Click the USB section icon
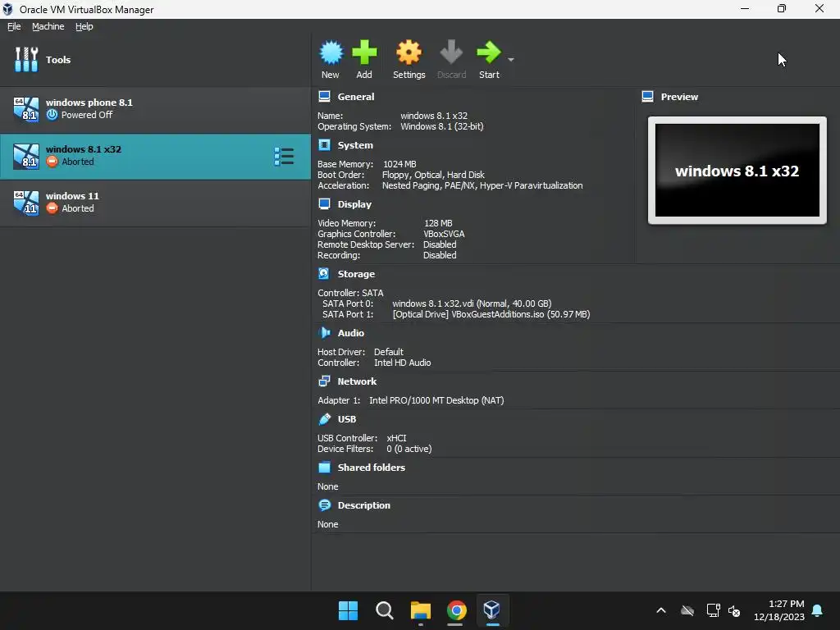 (324, 419)
